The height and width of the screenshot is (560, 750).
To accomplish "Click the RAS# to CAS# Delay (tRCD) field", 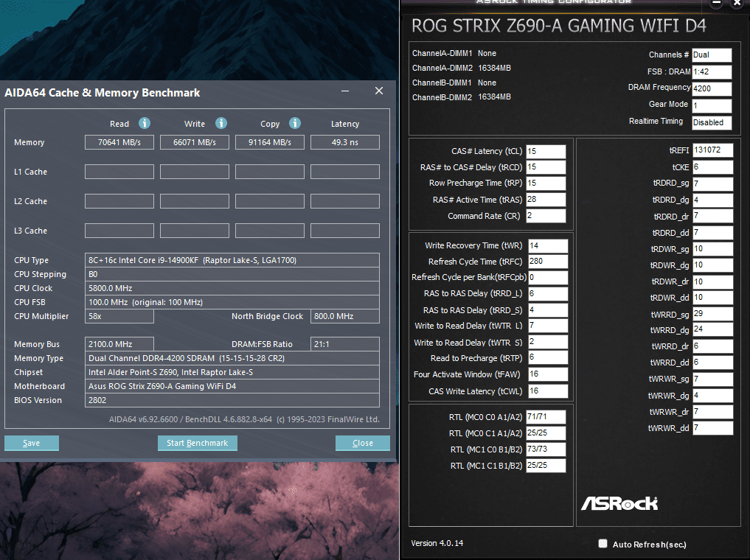I will [x=546, y=167].
